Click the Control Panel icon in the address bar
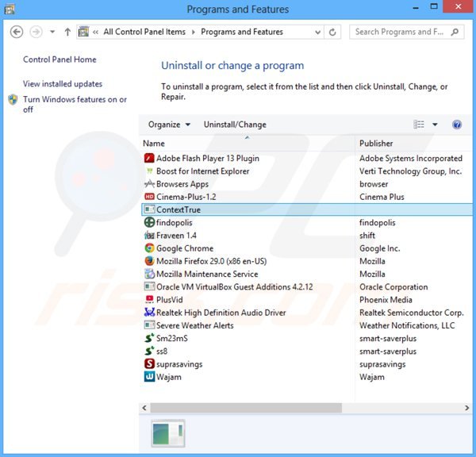The image size is (476, 457). (83, 32)
